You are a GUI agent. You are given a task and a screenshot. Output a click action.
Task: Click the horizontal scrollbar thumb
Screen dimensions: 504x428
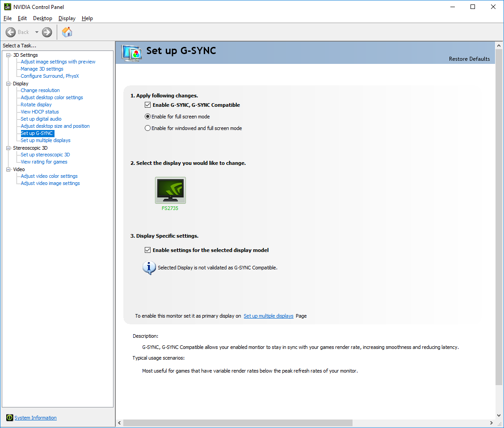pyautogui.click(x=238, y=423)
